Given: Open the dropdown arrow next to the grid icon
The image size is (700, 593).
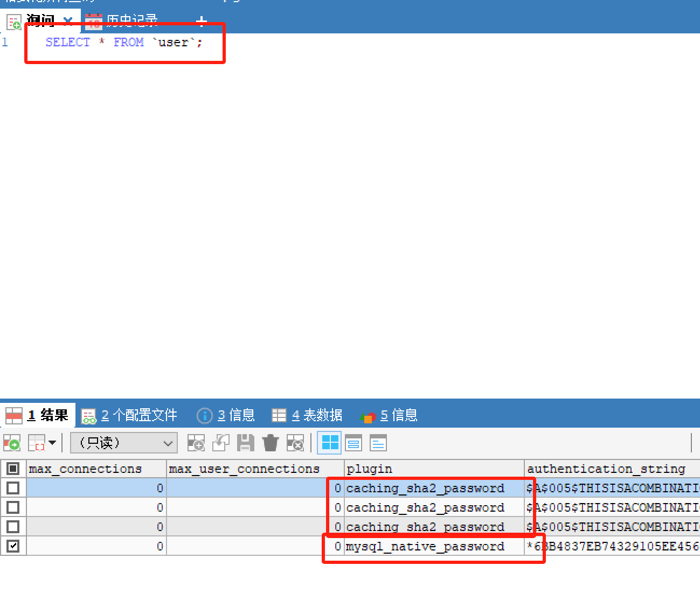Looking at the screenshot, I should pyautogui.click(x=52, y=443).
